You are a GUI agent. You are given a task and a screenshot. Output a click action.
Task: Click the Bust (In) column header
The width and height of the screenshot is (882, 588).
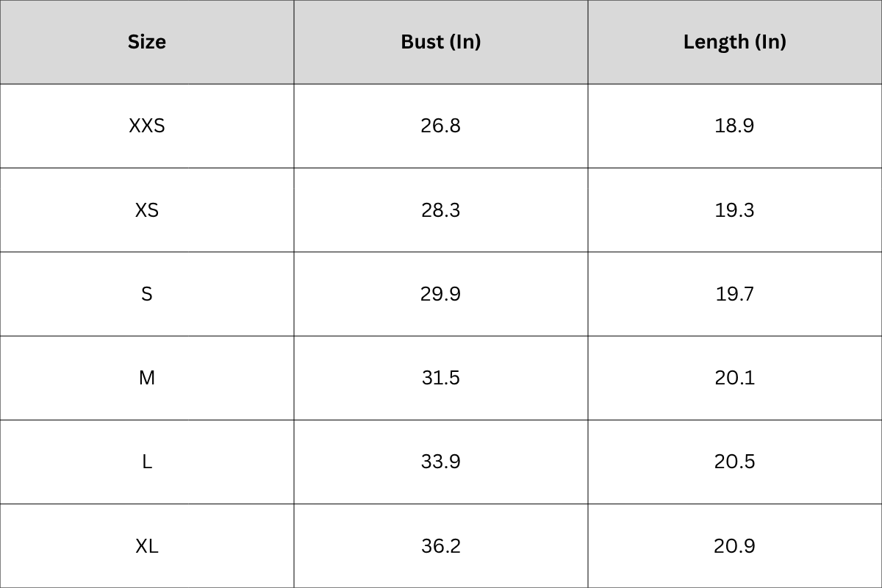click(x=441, y=42)
